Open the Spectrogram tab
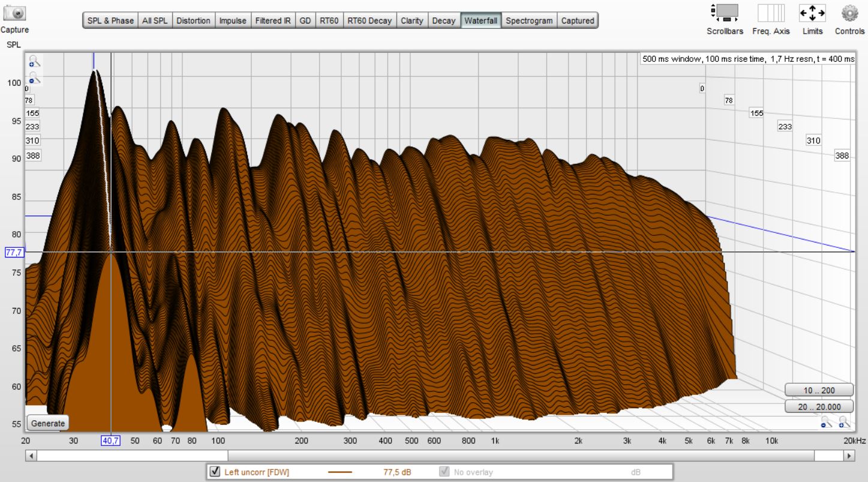This screenshot has height=482, width=868. (529, 20)
